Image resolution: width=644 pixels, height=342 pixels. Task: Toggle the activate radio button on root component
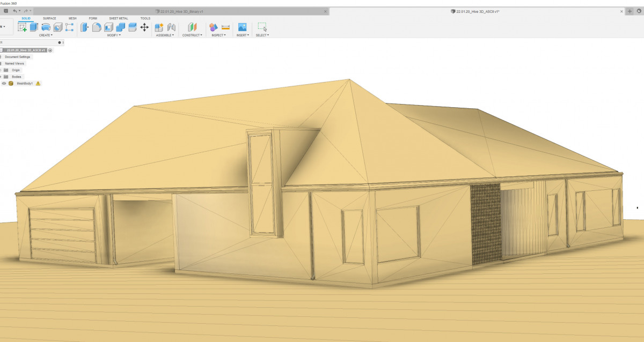[x=50, y=50]
